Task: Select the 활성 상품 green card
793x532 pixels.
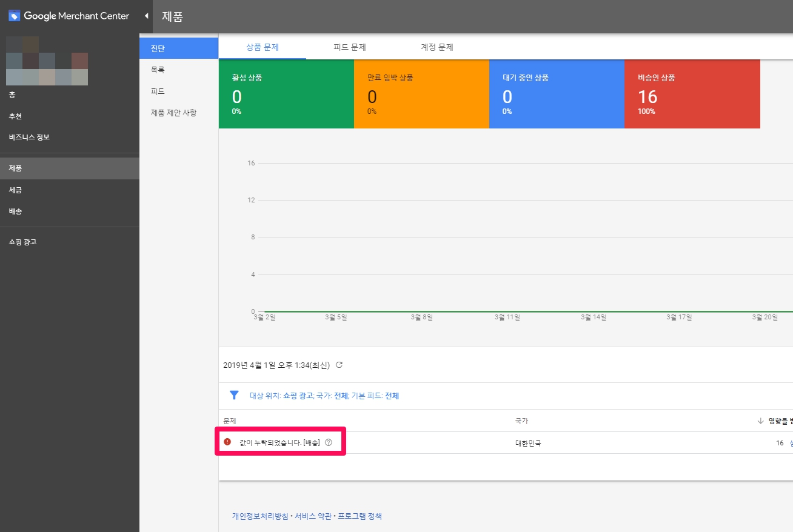Action: [x=286, y=94]
